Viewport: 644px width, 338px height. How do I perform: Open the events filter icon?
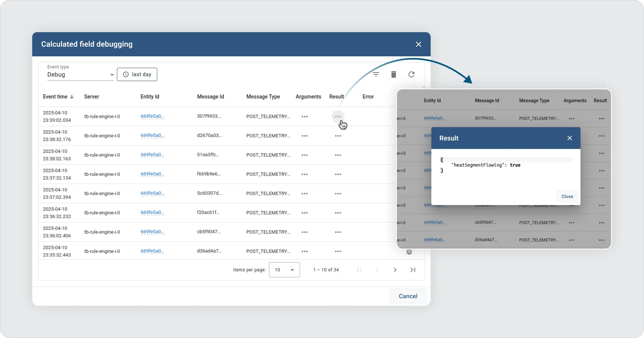click(376, 74)
